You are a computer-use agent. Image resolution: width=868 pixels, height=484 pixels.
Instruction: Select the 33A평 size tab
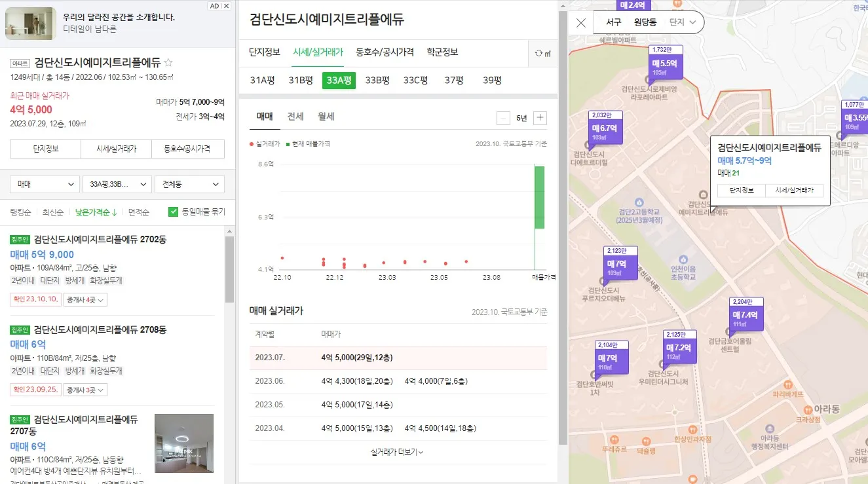(339, 81)
